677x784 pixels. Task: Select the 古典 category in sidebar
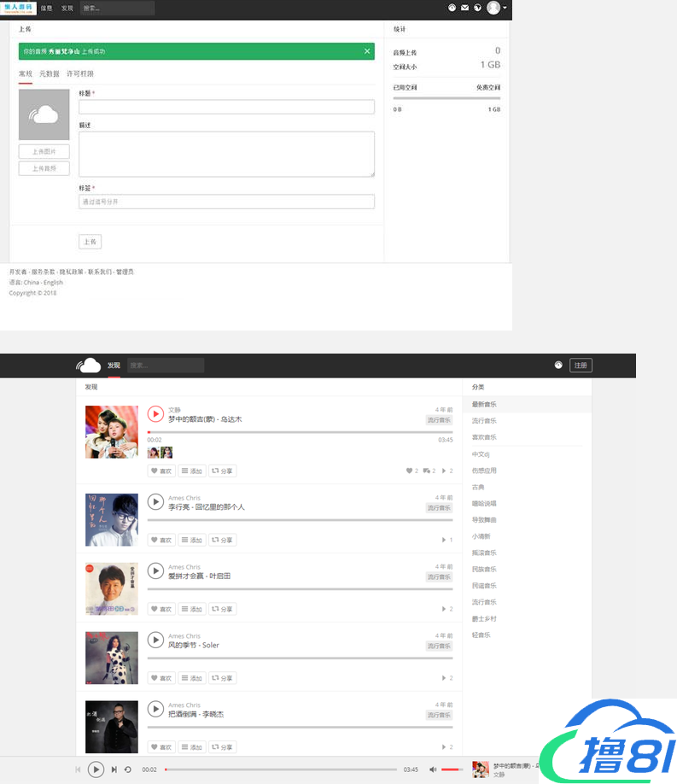(478, 487)
